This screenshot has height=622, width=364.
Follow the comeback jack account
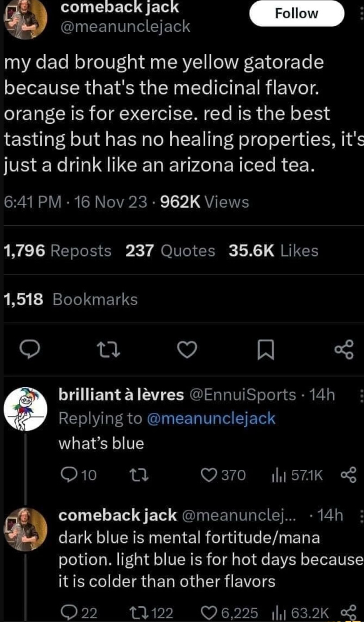point(296,14)
